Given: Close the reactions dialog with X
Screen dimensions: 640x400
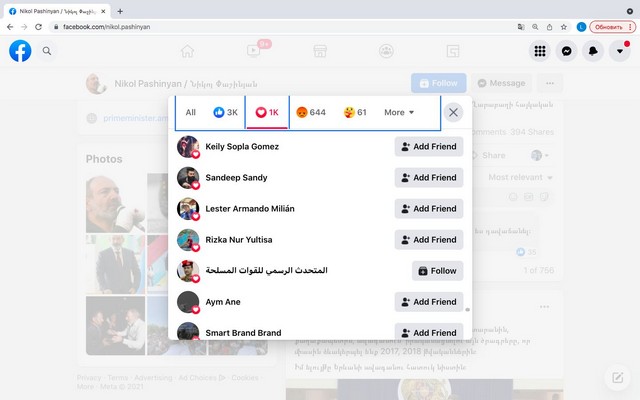Looking at the screenshot, I should coord(453,112).
